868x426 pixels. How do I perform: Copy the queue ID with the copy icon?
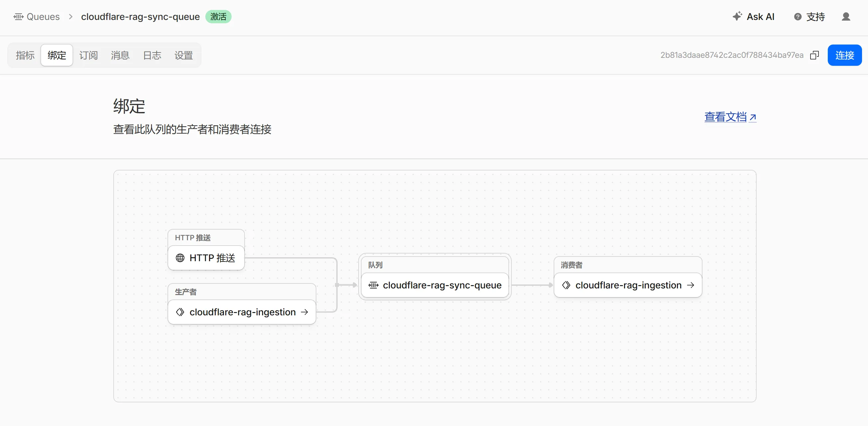tap(814, 55)
